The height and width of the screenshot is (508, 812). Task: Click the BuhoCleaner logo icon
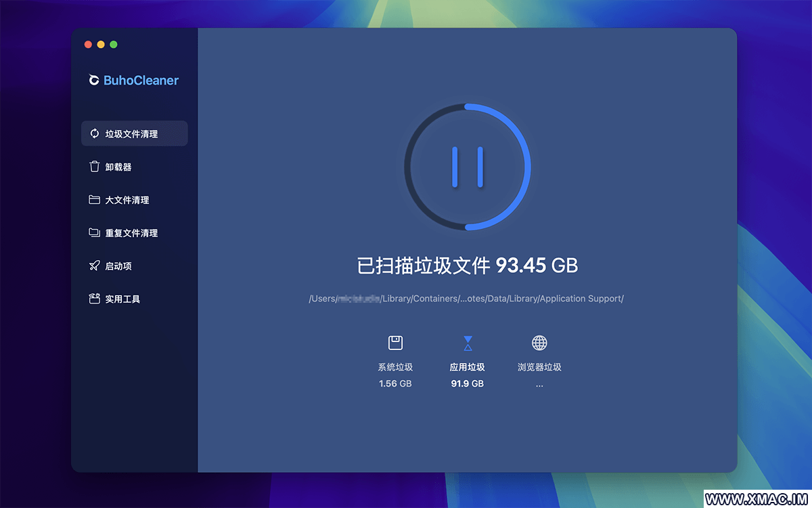(x=94, y=80)
